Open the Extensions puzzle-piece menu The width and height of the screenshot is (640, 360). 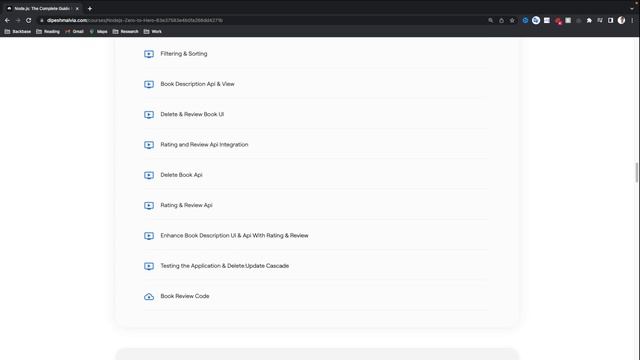589,20
